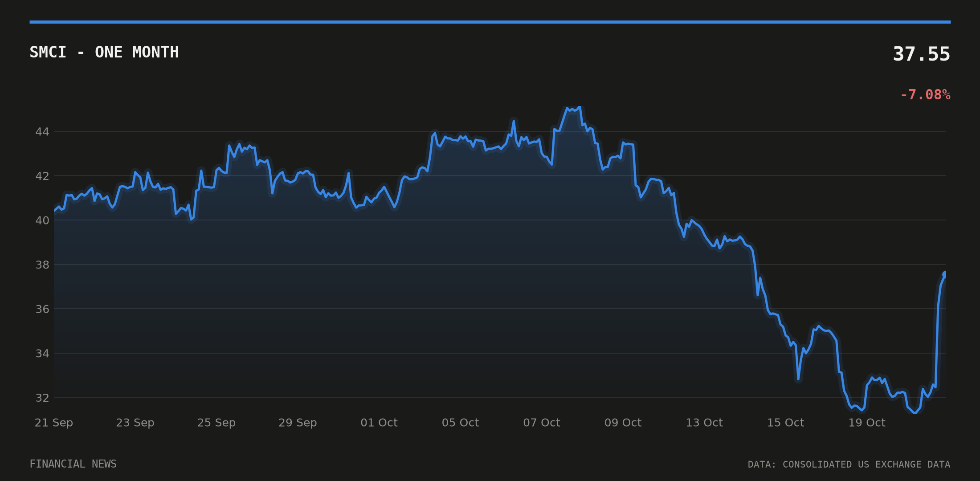Click the 21 Sep date label

pos(54,423)
